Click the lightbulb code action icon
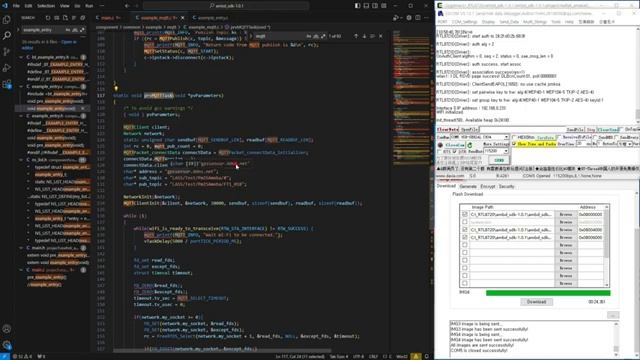640x360 pixels. (x=116, y=87)
